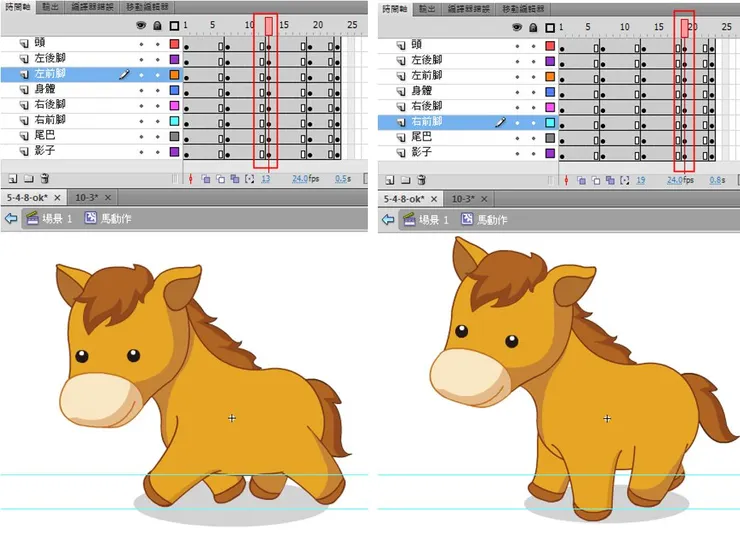Close the 10-3* tab in right window

[x=484, y=199]
